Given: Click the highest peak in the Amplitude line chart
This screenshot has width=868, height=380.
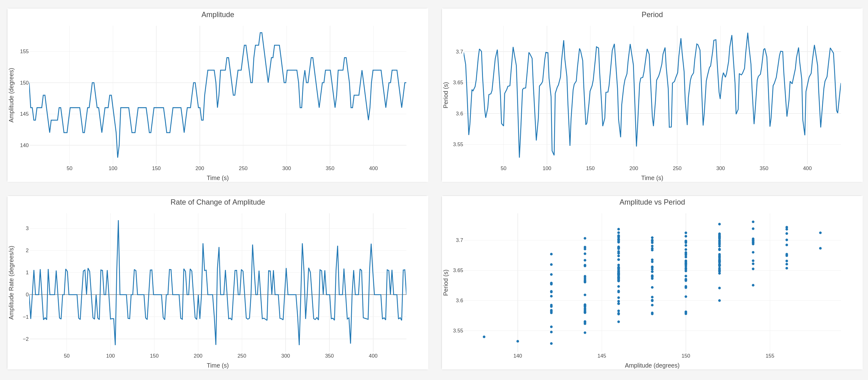Looking at the screenshot, I should coord(261,33).
